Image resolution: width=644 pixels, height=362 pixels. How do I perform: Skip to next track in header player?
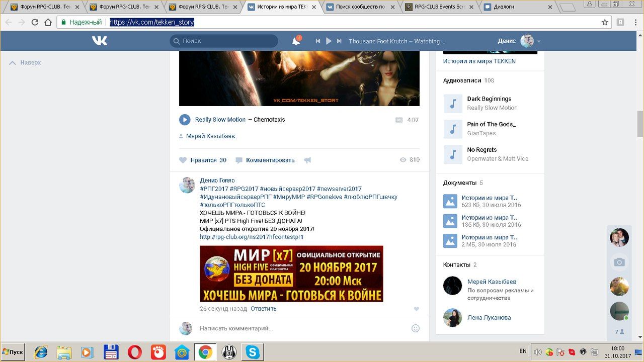click(x=339, y=41)
